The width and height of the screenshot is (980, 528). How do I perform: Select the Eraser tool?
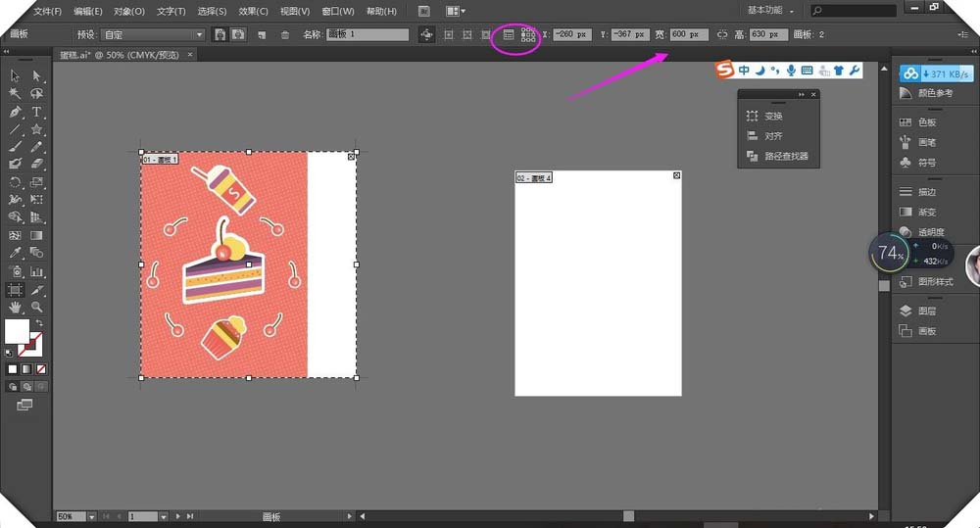point(37,164)
